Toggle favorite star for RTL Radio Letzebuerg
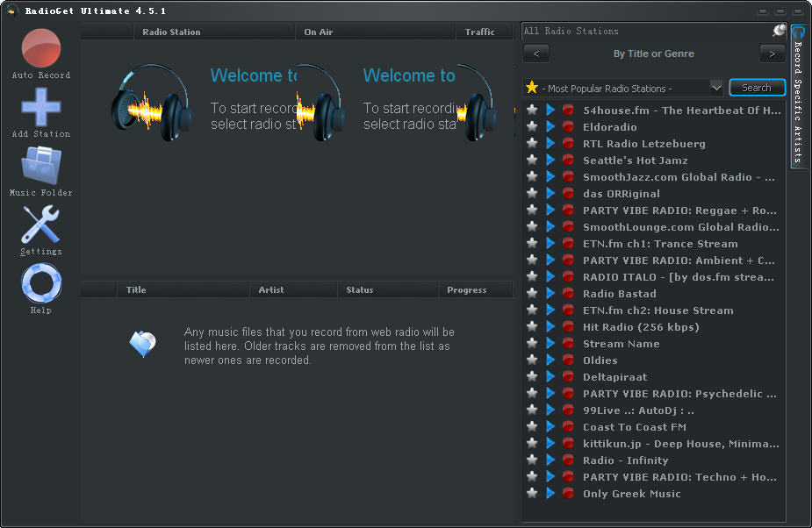The image size is (812, 528). 532,143
